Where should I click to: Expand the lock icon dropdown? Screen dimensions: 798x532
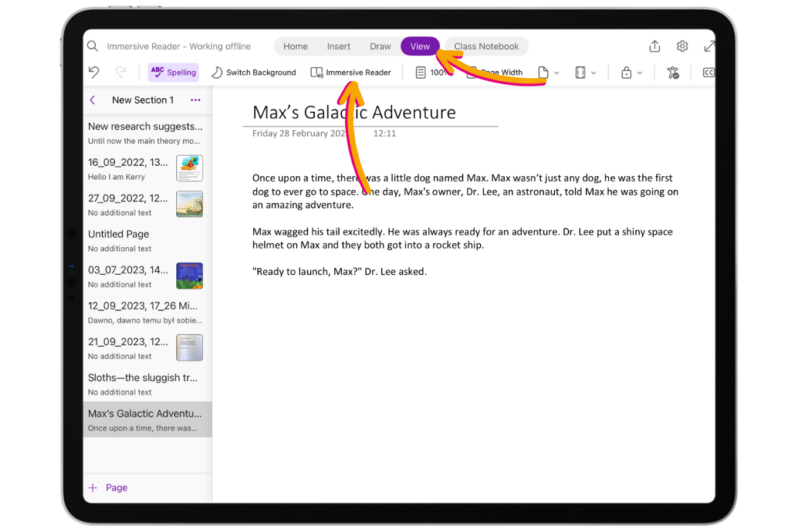pyautogui.click(x=639, y=72)
